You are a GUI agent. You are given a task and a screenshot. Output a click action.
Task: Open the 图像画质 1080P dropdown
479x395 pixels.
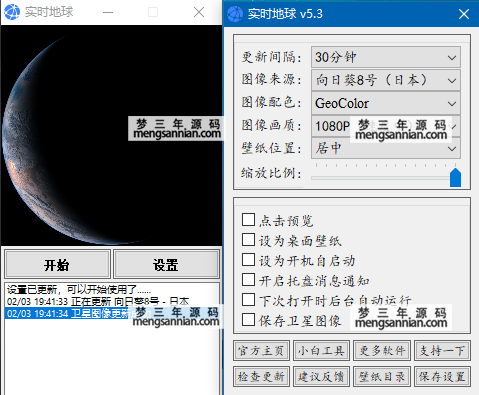point(386,126)
